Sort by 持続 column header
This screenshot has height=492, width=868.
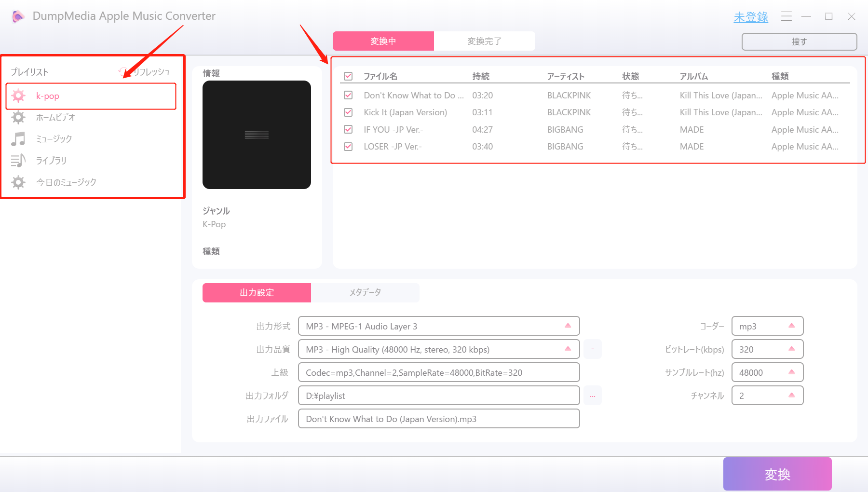(481, 76)
